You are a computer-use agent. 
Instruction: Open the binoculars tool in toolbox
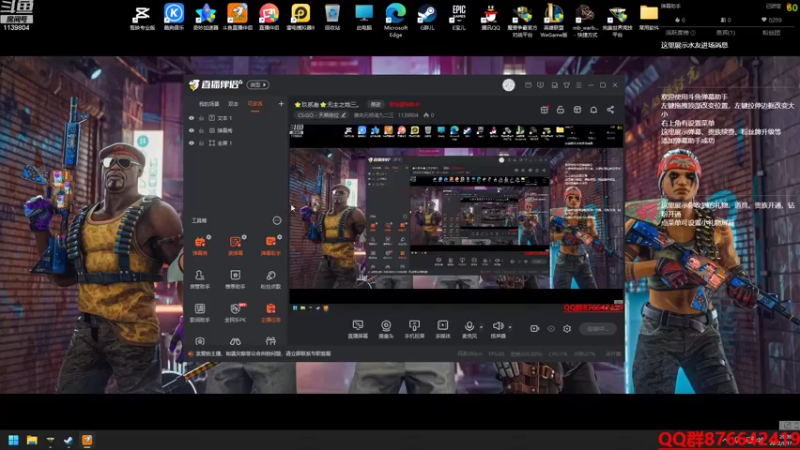point(235,340)
